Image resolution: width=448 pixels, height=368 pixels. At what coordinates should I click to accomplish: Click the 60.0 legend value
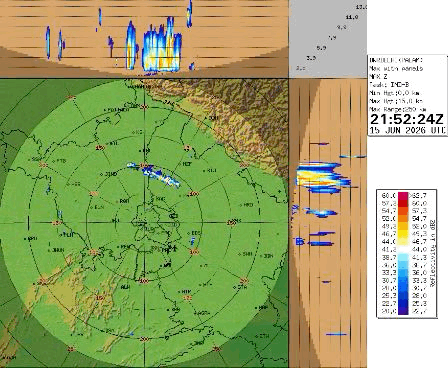pos(388,195)
